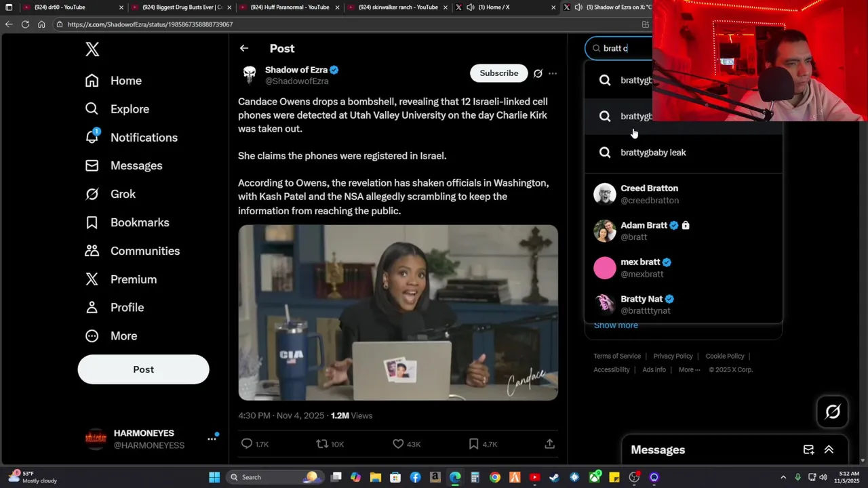The width and height of the screenshot is (868, 488).
Task: Open Explore in the sidebar
Action: click(117, 109)
